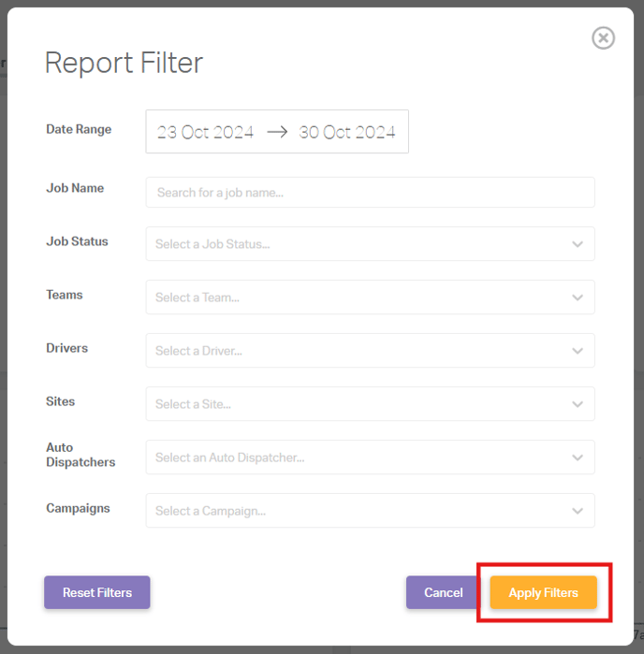Viewport: 644px width, 654px height.
Task: Open the Select a Site dropdown
Action: coord(370,404)
